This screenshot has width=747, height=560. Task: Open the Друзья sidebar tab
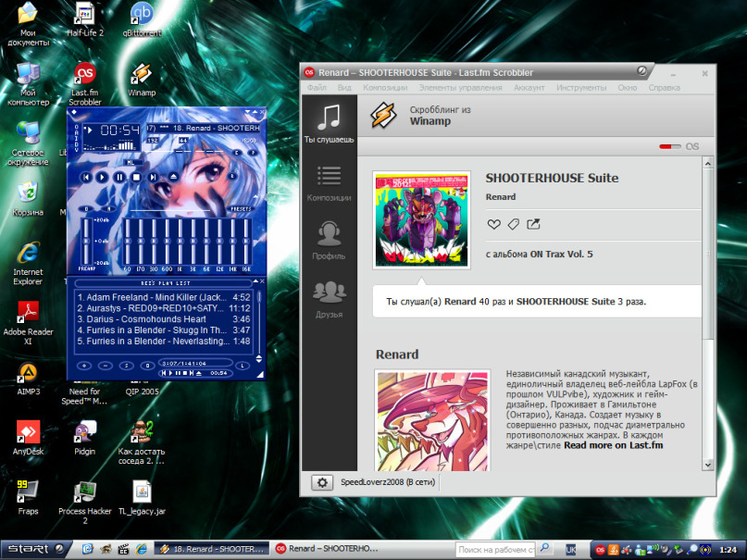tap(330, 300)
